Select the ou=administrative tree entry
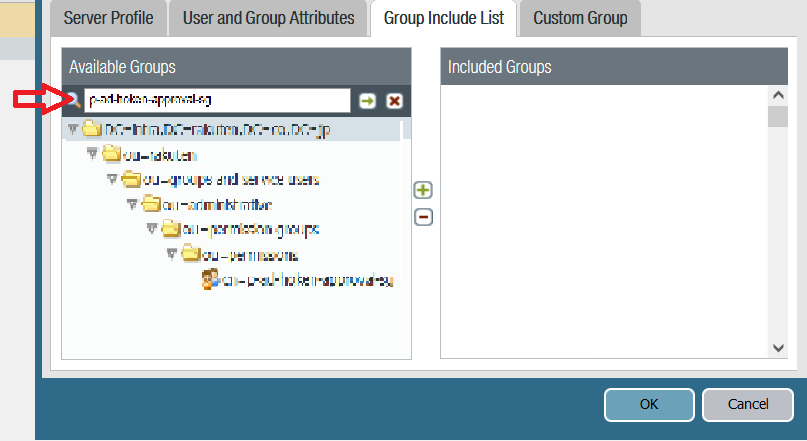807x441 pixels. [x=217, y=205]
